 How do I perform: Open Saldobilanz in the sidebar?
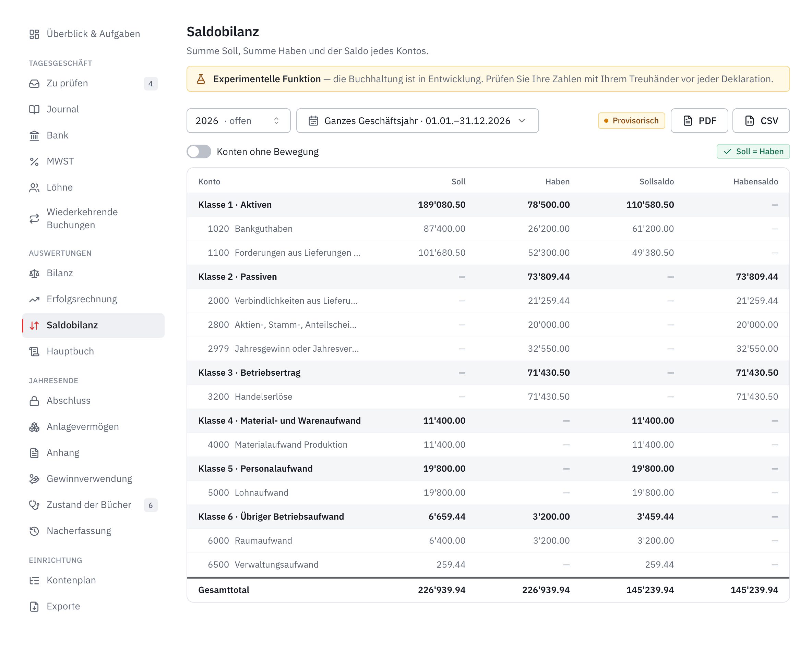93,325
